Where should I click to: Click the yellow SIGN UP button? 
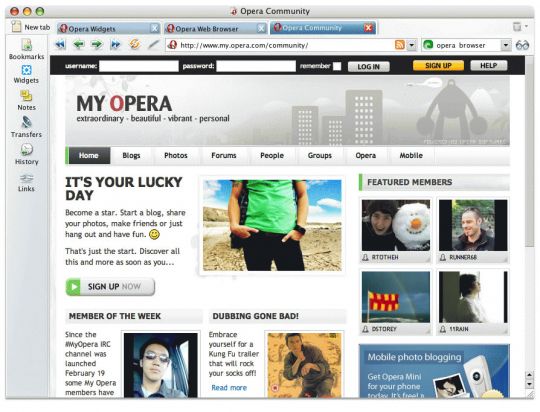point(438,65)
